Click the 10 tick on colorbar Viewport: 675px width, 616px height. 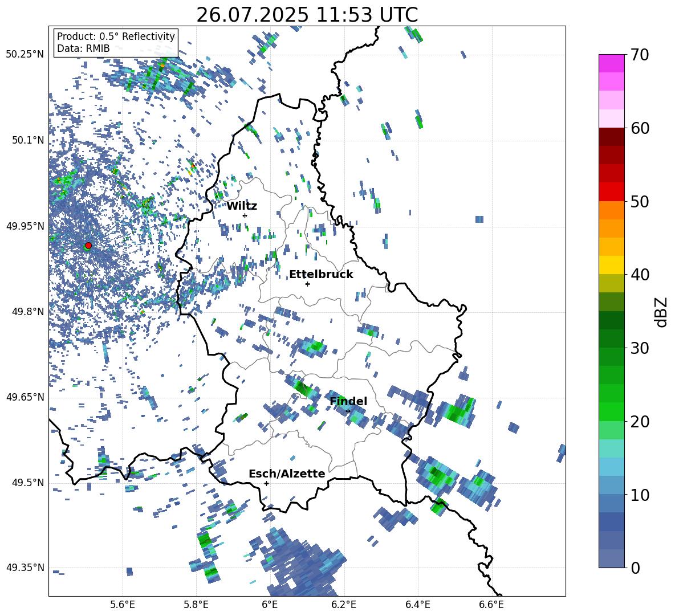(x=640, y=495)
